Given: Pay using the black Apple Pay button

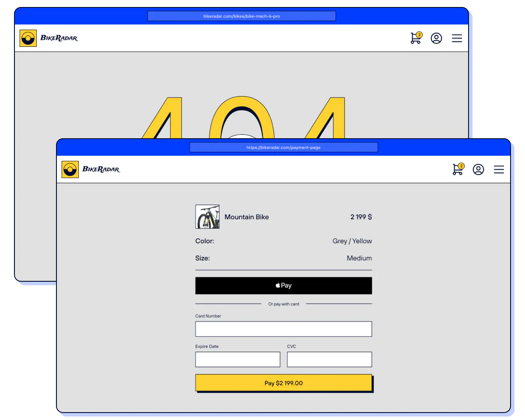Looking at the screenshot, I should click(283, 285).
